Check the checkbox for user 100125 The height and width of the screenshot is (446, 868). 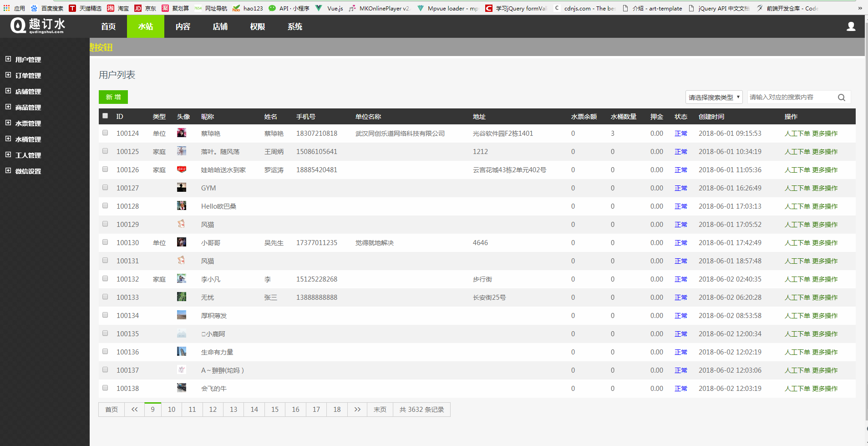(x=105, y=151)
